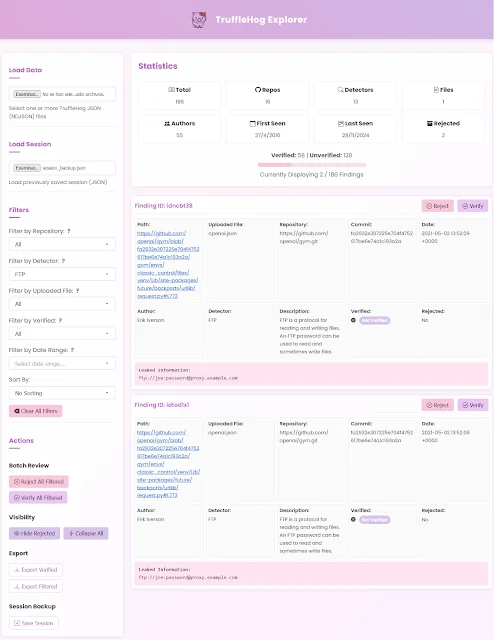Click Collapse All findings button
This screenshot has height=640, width=494.
(x=86, y=533)
